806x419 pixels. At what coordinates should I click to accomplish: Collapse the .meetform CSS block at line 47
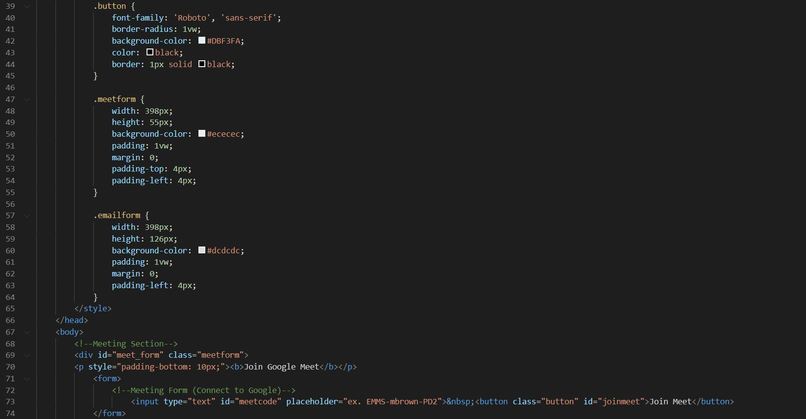click(x=27, y=99)
